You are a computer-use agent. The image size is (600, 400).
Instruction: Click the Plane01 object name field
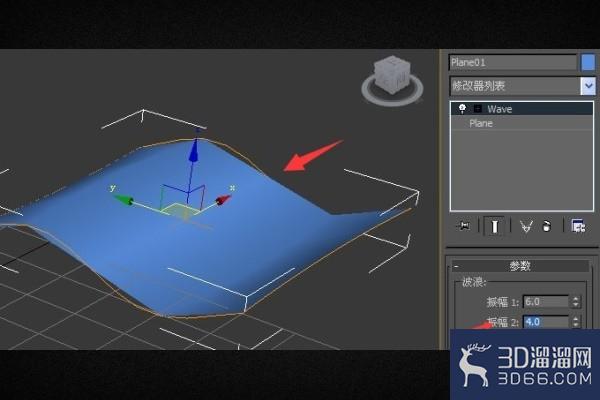(x=513, y=62)
